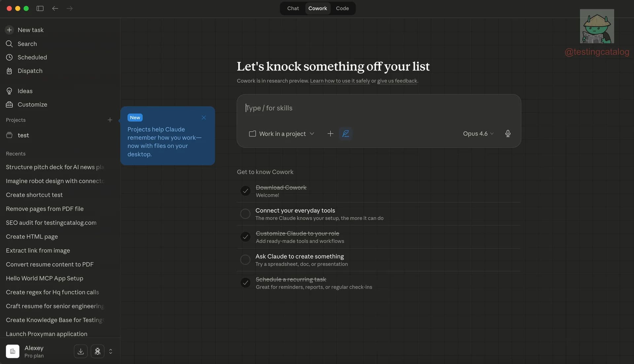Switch to the Code tab
634x364 pixels.
pyautogui.click(x=342, y=8)
